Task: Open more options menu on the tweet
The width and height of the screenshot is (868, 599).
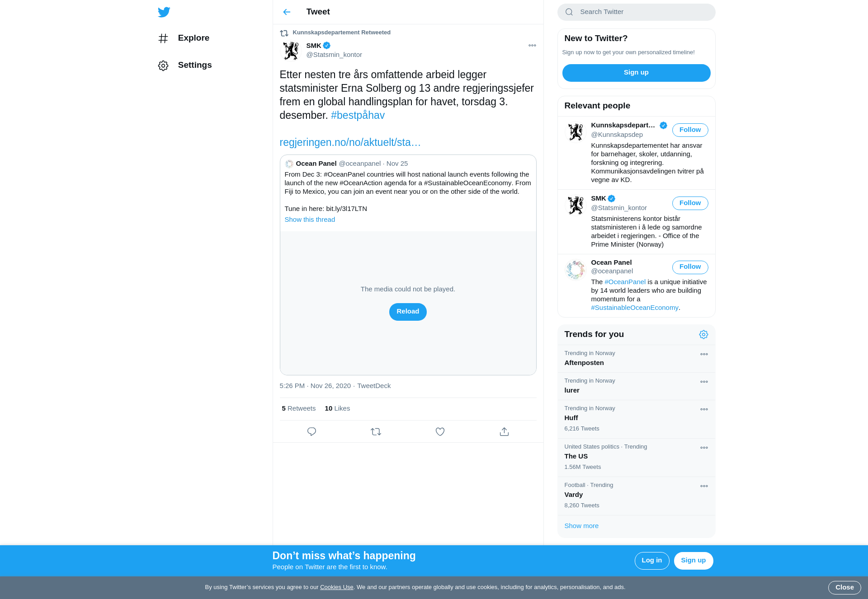Action: pyautogui.click(x=532, y=45)
